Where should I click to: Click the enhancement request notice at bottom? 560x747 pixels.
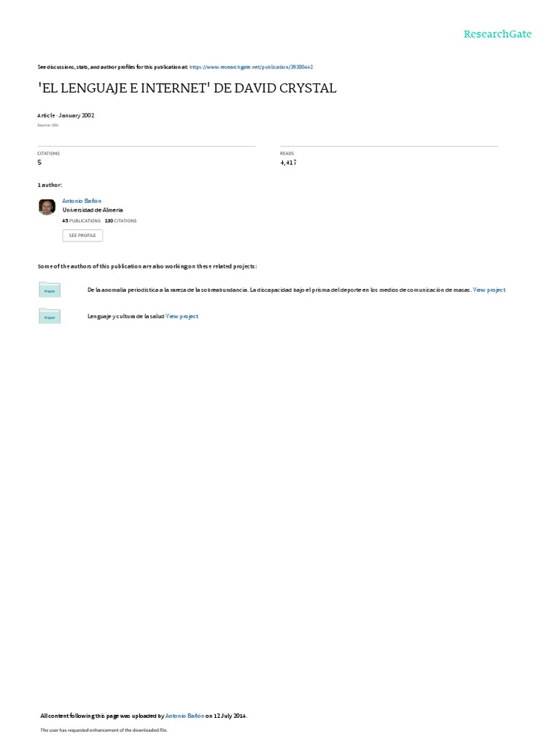point(104,729)
